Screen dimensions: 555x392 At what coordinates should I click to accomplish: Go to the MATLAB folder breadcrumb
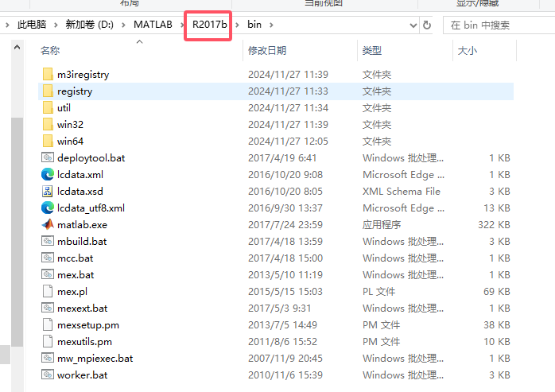pos(153,25)
